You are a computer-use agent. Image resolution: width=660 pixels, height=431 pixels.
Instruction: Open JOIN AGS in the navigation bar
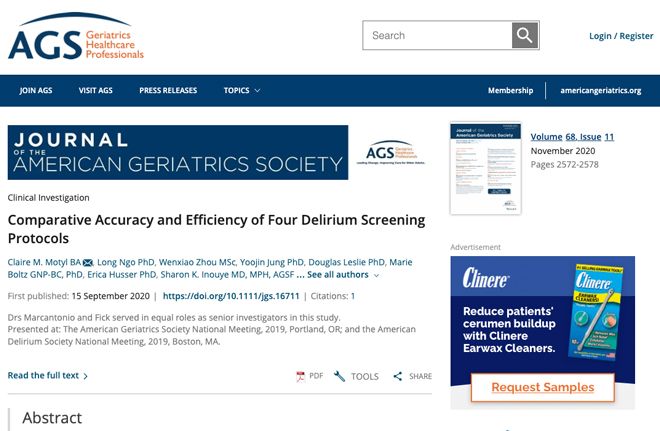[x=36, y=90]
